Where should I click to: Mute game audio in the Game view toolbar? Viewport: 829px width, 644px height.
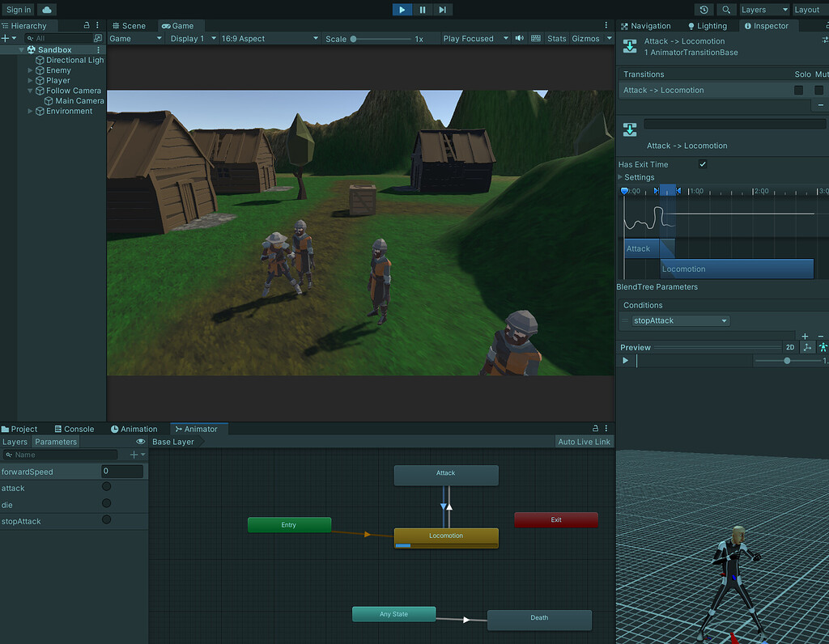tap(519, 38)
